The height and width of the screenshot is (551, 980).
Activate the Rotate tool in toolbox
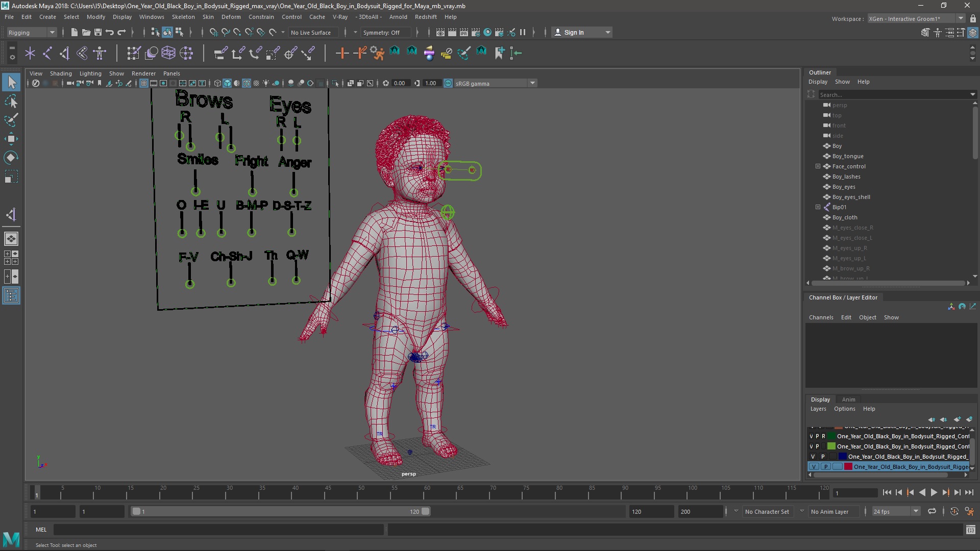click(11, 158)
